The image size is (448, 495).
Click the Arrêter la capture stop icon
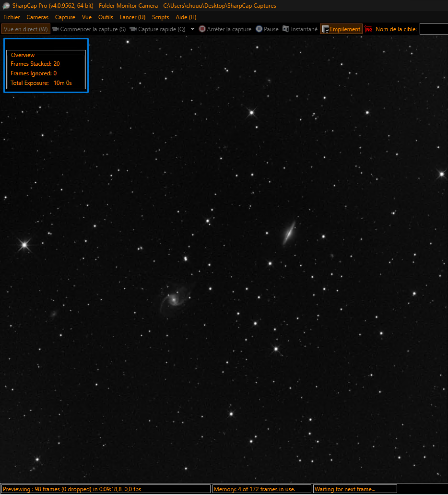(202, 29)
